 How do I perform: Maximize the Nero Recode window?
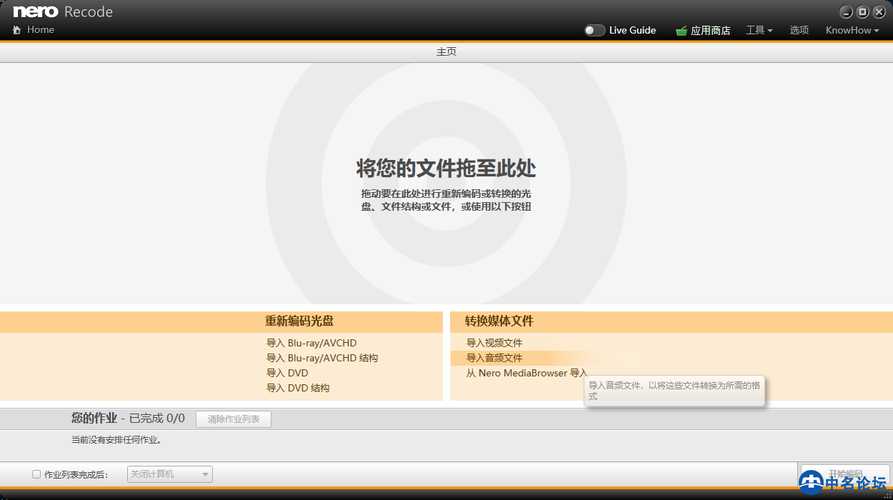coord(862,12)
